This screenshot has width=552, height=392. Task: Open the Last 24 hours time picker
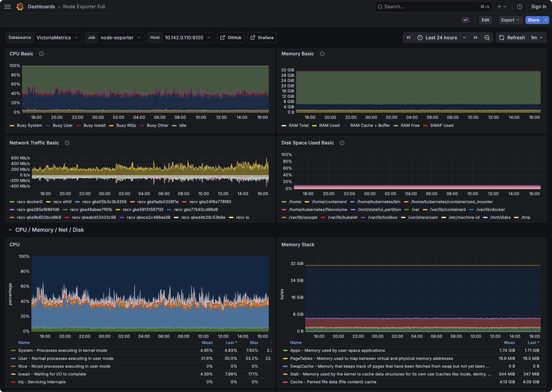tap(441, 38)
